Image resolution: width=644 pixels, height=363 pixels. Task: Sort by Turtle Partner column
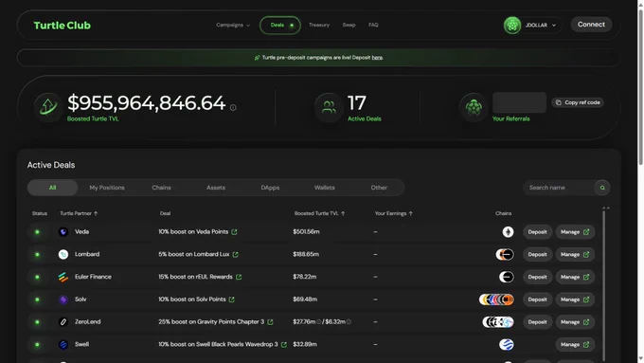click(79, 213)
